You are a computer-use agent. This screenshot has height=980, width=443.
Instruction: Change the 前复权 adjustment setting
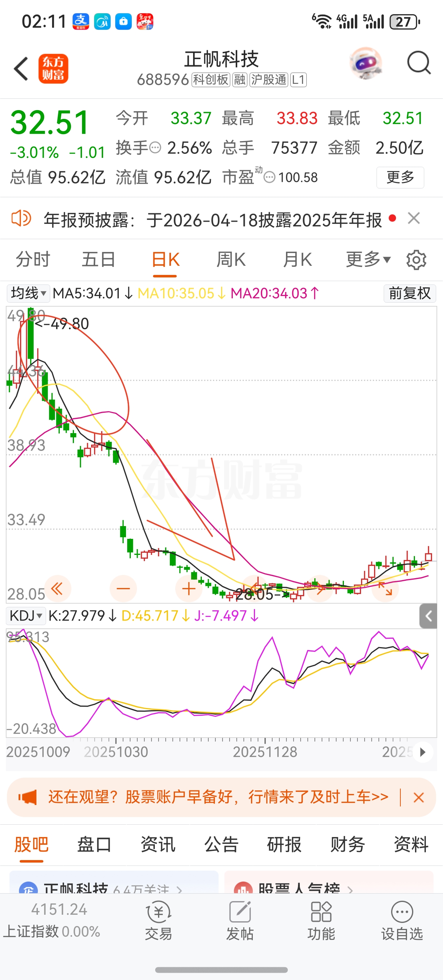click(409, 293)
